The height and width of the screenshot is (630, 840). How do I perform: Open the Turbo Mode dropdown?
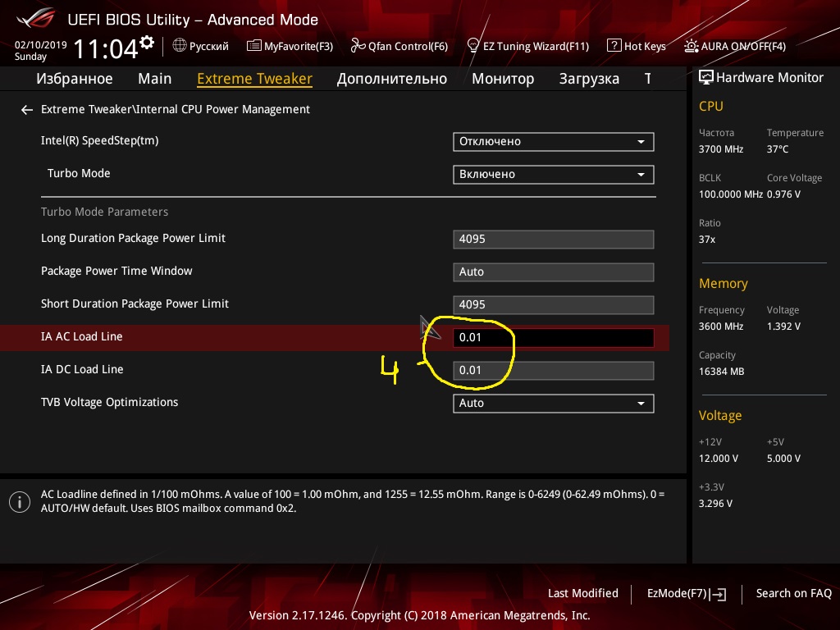tap(554, 175)
